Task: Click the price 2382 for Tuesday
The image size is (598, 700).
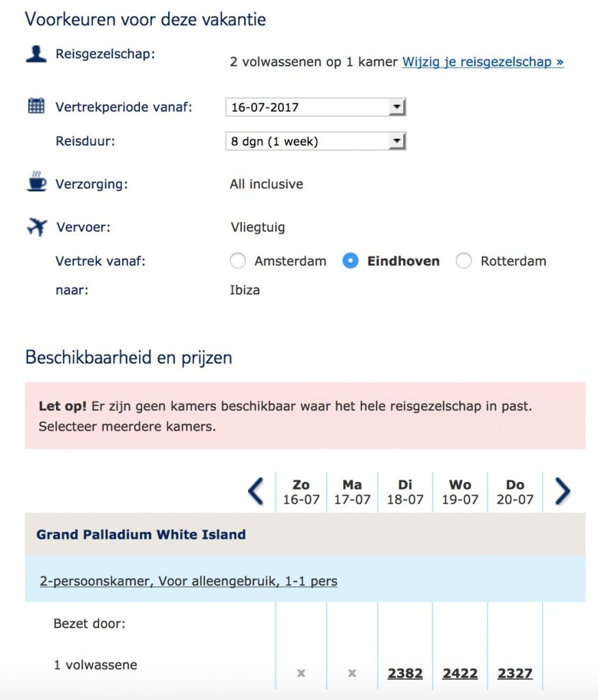Action: (x=405, y=673)
